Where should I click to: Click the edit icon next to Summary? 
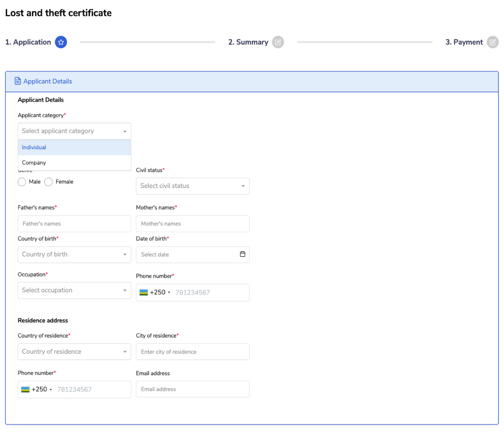278,42
